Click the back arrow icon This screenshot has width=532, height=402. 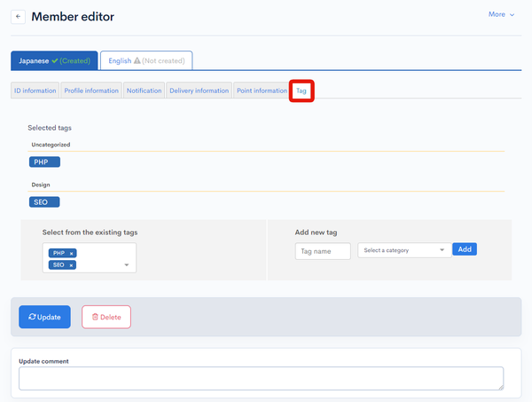coord(18,17)
